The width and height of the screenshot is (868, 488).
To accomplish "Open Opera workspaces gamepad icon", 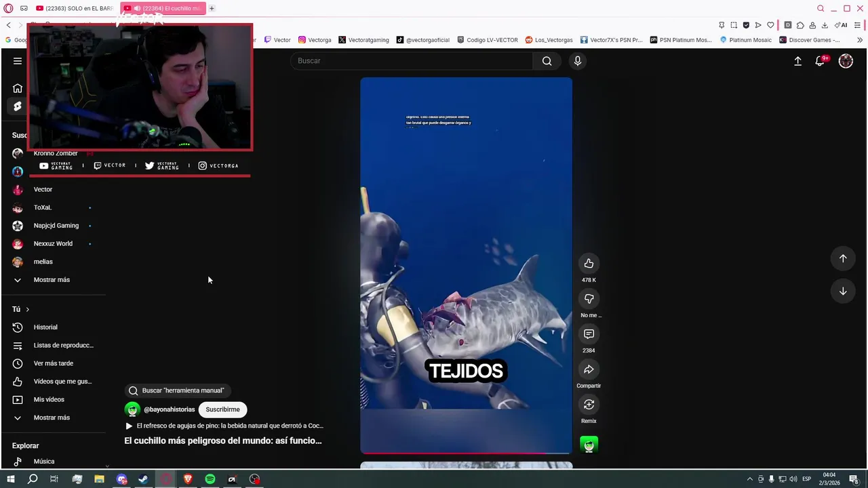I will click(24, 8).
